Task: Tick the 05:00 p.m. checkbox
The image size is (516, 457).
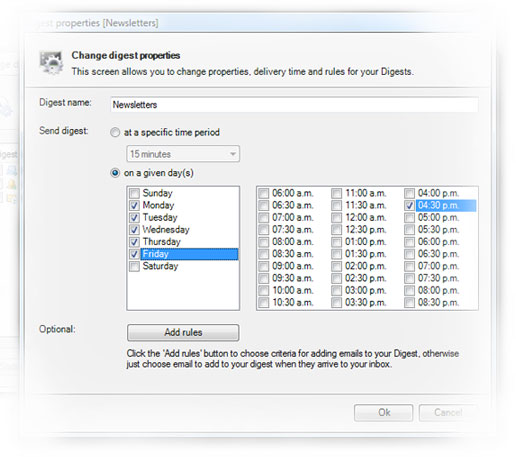Action: coord(409,218)
